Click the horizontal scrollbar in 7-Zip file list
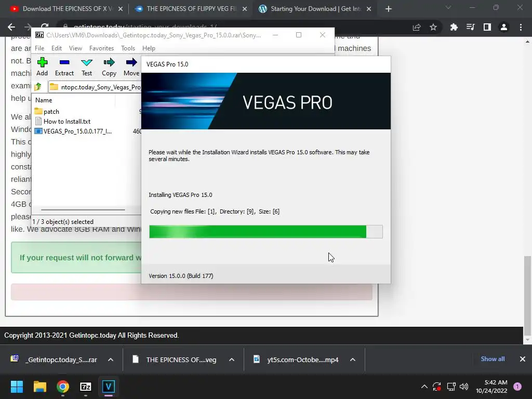532x399 pixels. click(83, 210)
